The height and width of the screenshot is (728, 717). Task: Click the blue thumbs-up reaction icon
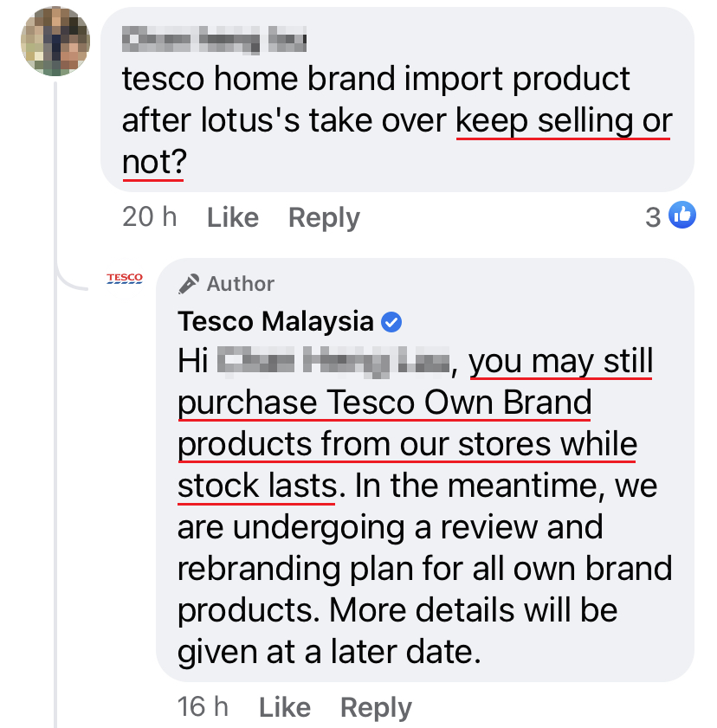click(681, 216)
